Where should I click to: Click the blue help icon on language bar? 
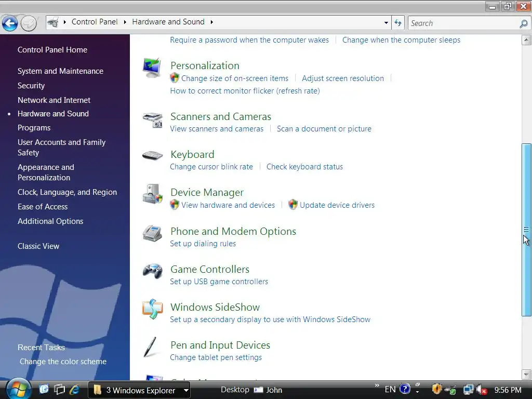coord(405,389)
